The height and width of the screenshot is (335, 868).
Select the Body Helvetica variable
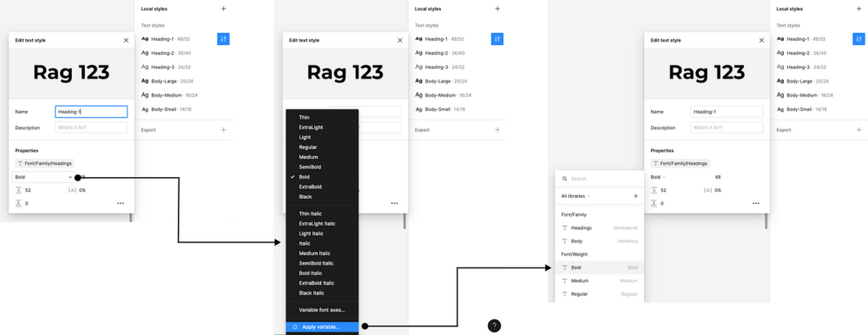[x=600, y=241]
